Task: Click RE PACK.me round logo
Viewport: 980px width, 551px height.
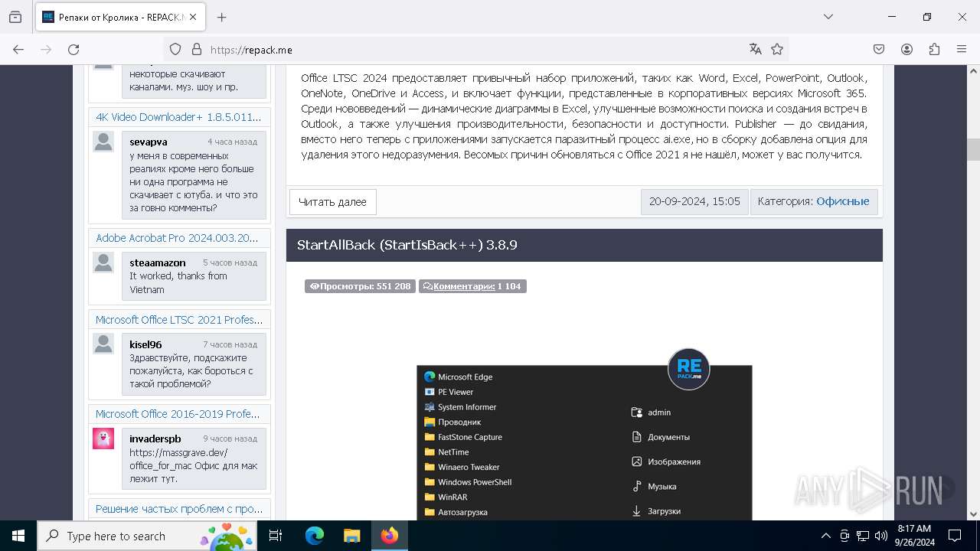Action: coord(689,370)
